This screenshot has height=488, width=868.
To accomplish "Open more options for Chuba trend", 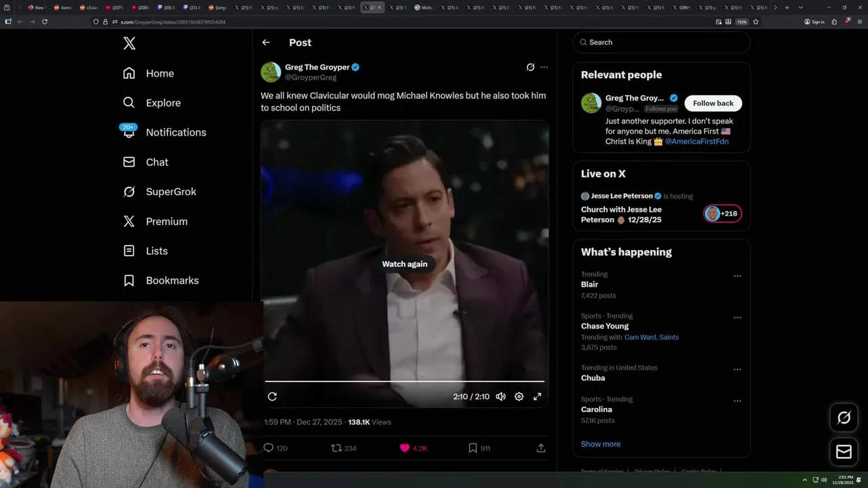I will [737, 369].
